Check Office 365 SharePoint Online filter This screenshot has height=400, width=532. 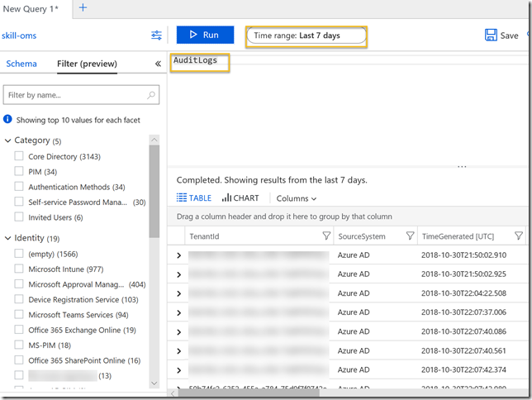[x=19, y=360]
